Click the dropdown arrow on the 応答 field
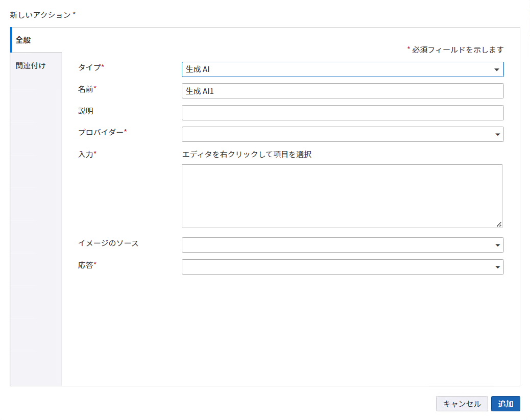This screenshot has width=530, height=420. 497,266
